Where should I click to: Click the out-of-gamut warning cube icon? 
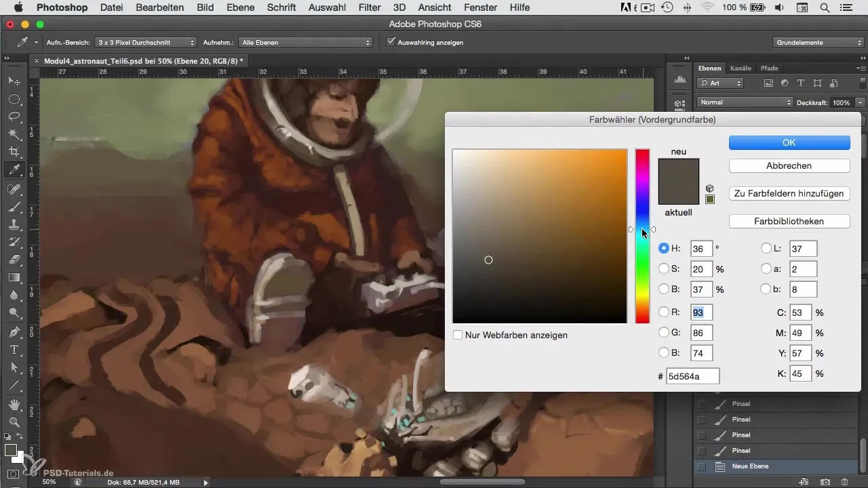tap(710, 188)
